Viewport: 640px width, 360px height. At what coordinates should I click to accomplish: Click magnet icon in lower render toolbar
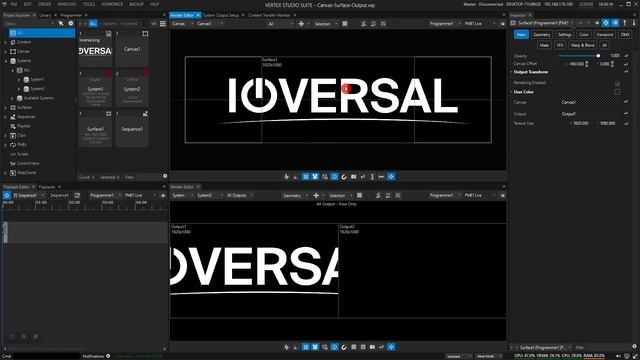[x=344, y=347]
